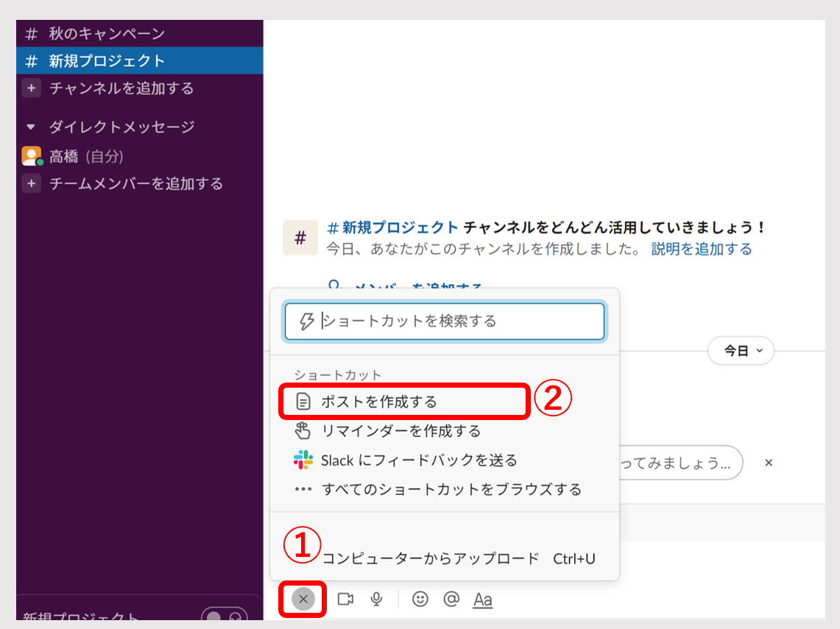Open the 今日 date dropdown
The image size is (840, 629).
(x=741, y=351)
